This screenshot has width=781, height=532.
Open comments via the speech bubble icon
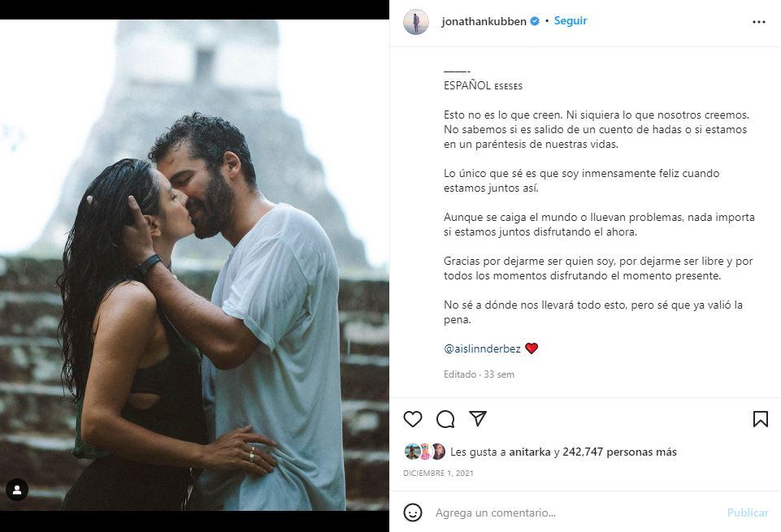(x=445, y=419)
